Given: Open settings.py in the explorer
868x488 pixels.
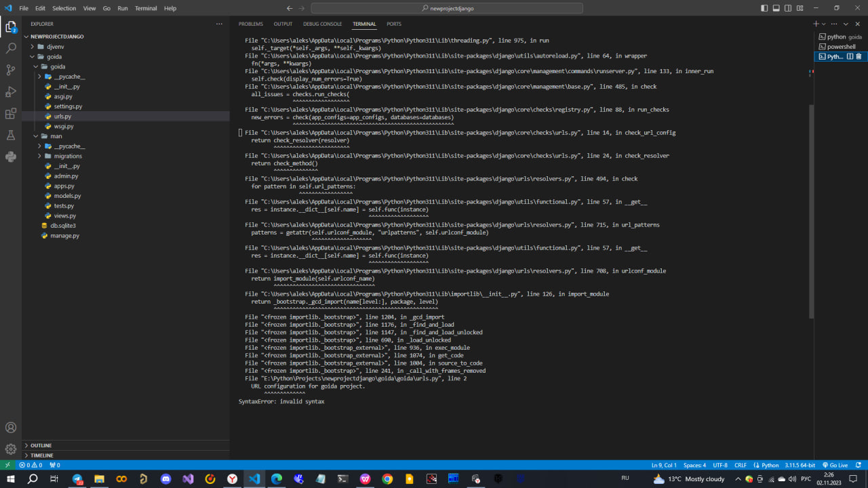Looking at the screenshot, I should click(125, 106).
